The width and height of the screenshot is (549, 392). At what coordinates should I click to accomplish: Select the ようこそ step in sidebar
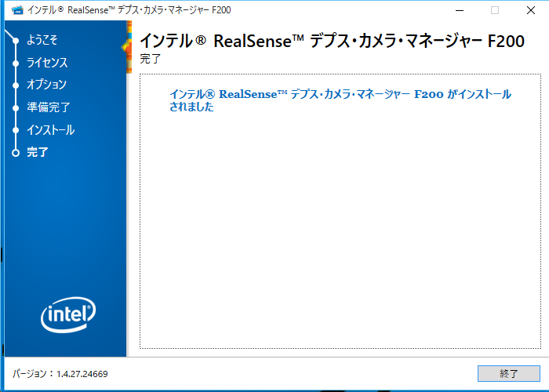coord(42,40)
